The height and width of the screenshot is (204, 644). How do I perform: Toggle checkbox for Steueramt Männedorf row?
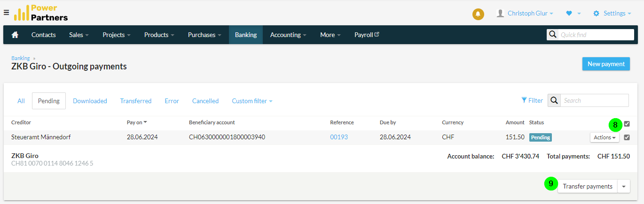[627, 137]
